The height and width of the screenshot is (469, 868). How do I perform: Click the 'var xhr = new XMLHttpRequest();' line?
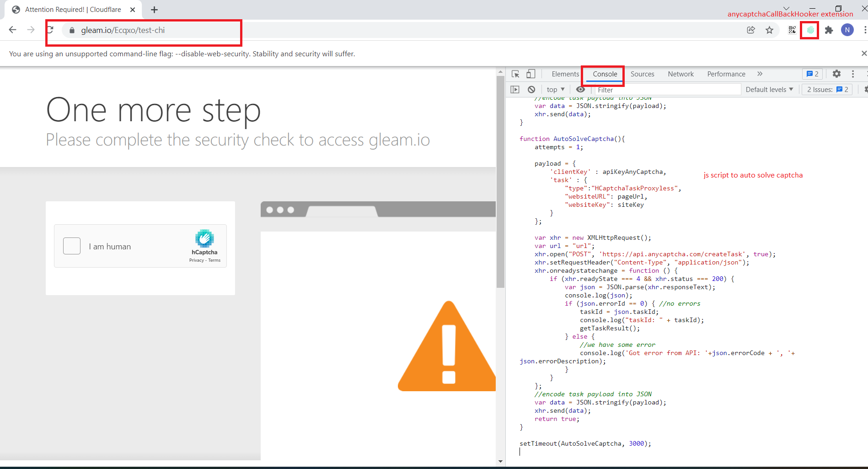[593, 237]
